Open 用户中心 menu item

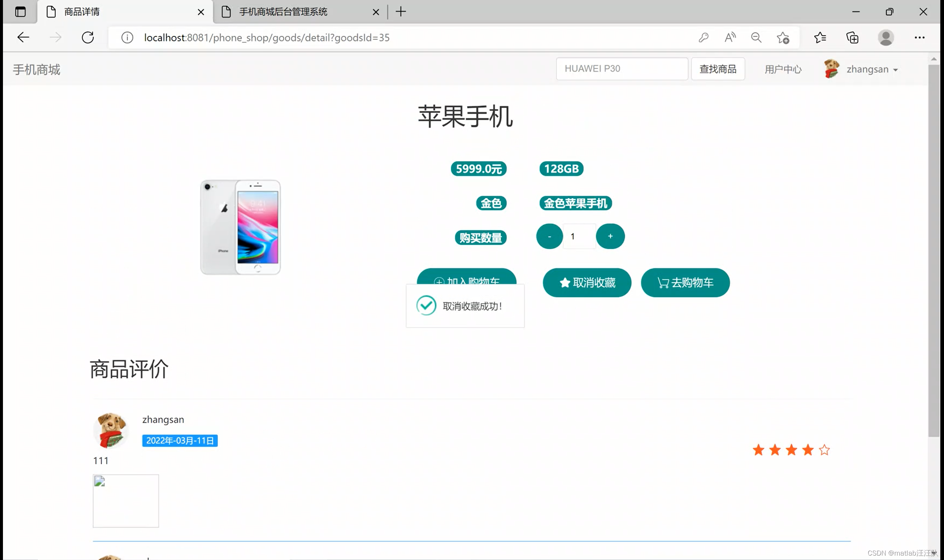[783, 69]
